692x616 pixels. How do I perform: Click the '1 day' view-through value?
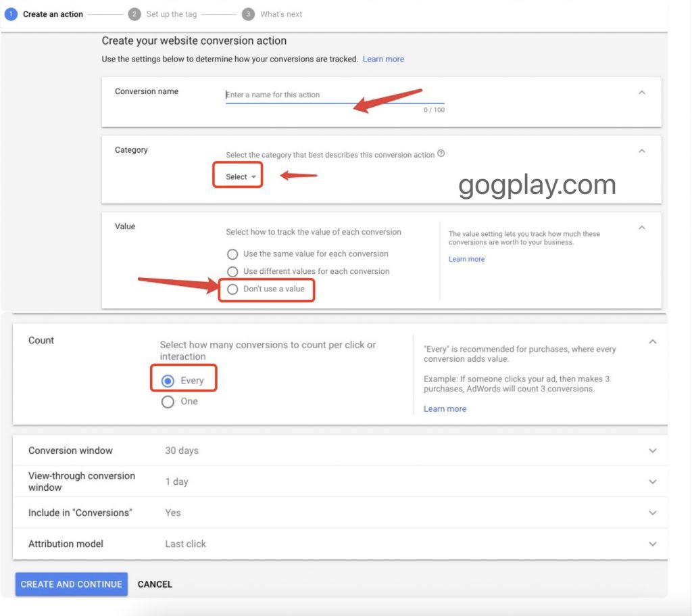pos(176,481)
